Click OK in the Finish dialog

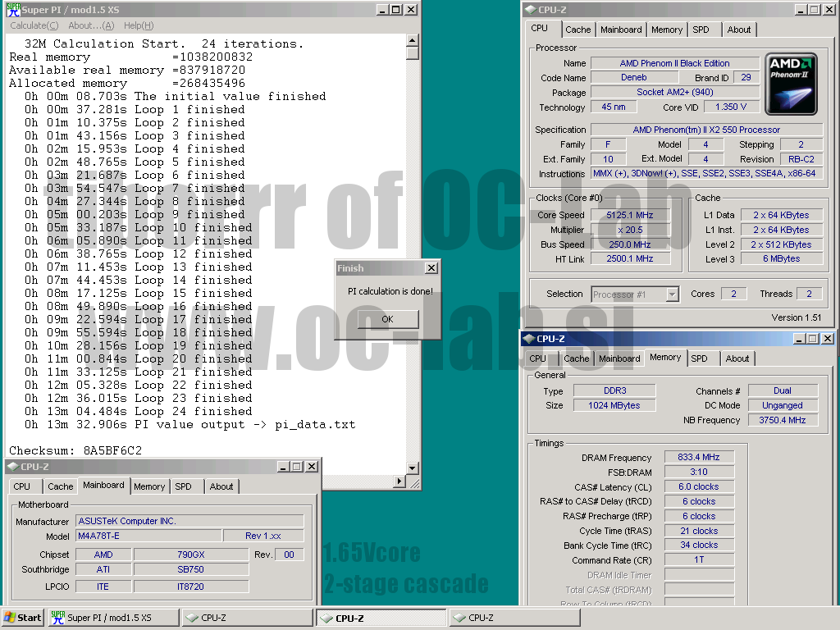pos(388,319)
